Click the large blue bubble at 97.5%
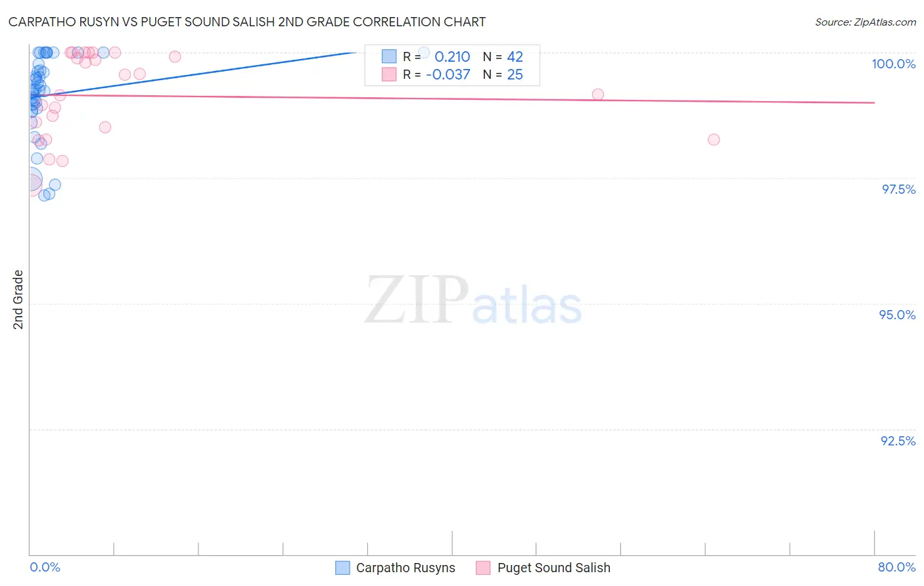The width and height of the screenshot is (924, 586). (x=30, y=179)
